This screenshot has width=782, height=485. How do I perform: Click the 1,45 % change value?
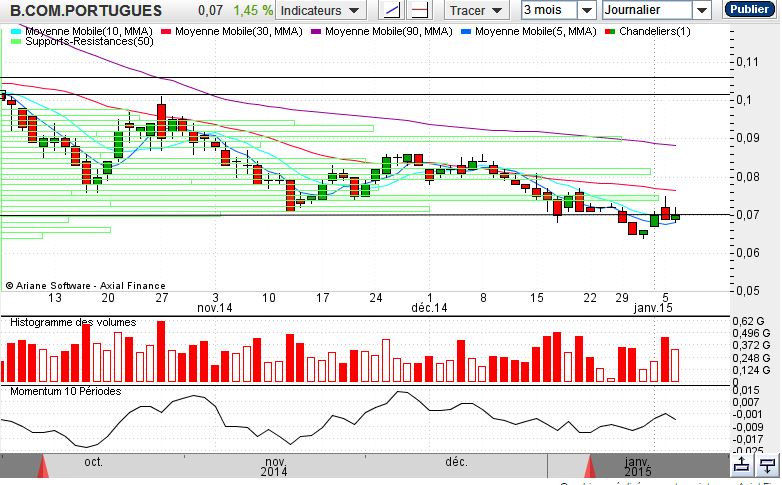point(253,10)
